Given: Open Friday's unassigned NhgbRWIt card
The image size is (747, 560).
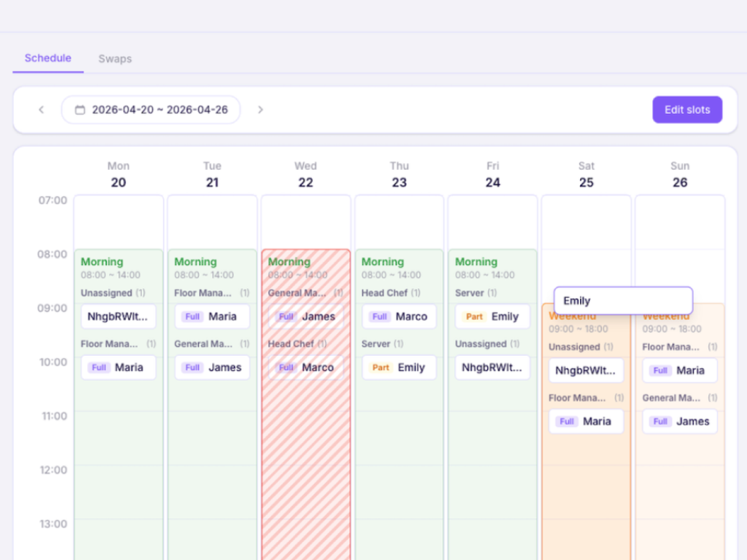Looking at the screenshot, I should click(x=493, y=368).
